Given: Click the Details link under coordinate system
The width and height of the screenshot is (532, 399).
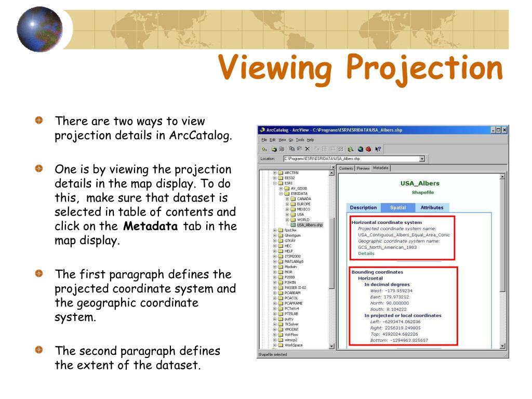Looking at the screenshot, I should tap(366, 254).
